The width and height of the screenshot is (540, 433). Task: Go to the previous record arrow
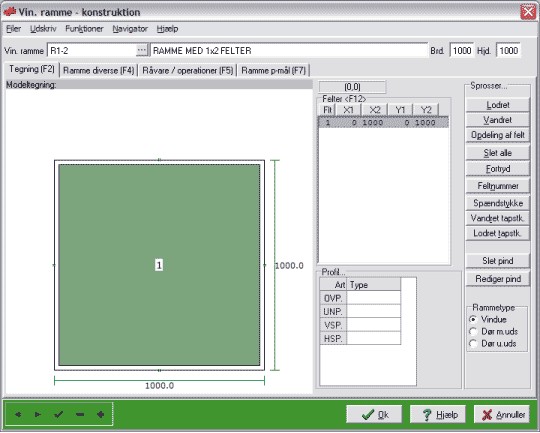[18, 414]
